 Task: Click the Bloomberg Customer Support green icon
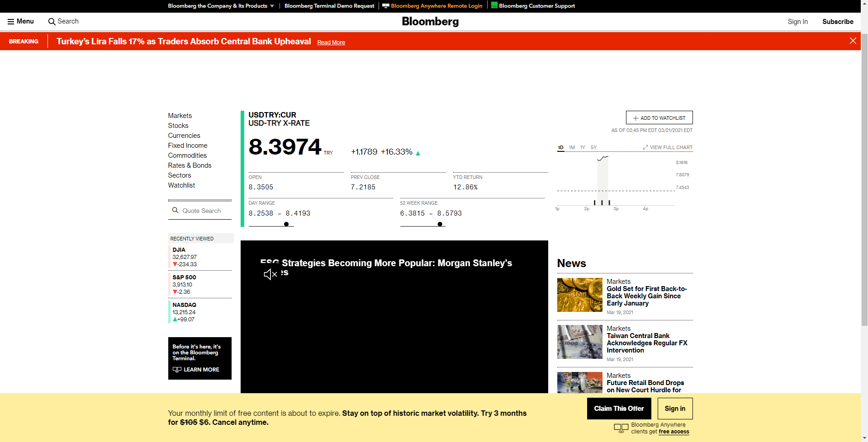pos(494,5)
